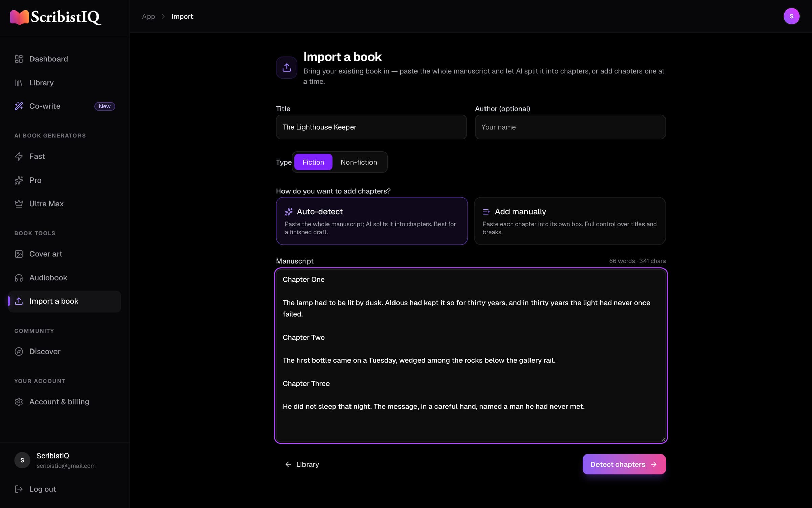Click the Co-write magic wand icon
The image size is (812, 508).
tap(19, 106)
